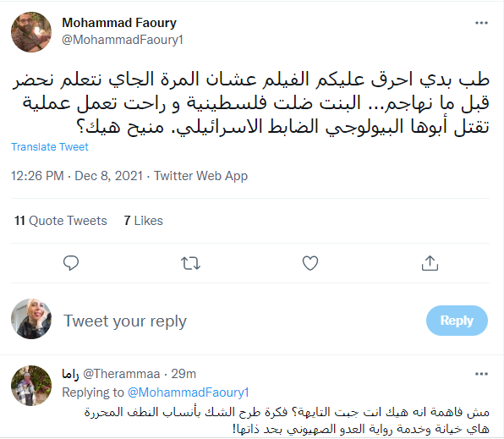Open the main tweet's three-dot more menu
504x439 pixels.
pyautogui.click(x=481, y=23)
